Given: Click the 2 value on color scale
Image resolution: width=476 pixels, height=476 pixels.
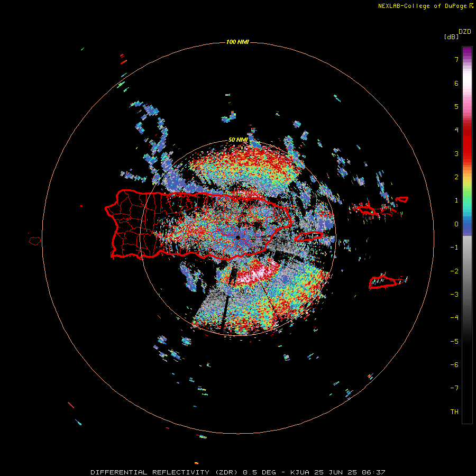Looking at the screenshot, I should click(456, 177).
